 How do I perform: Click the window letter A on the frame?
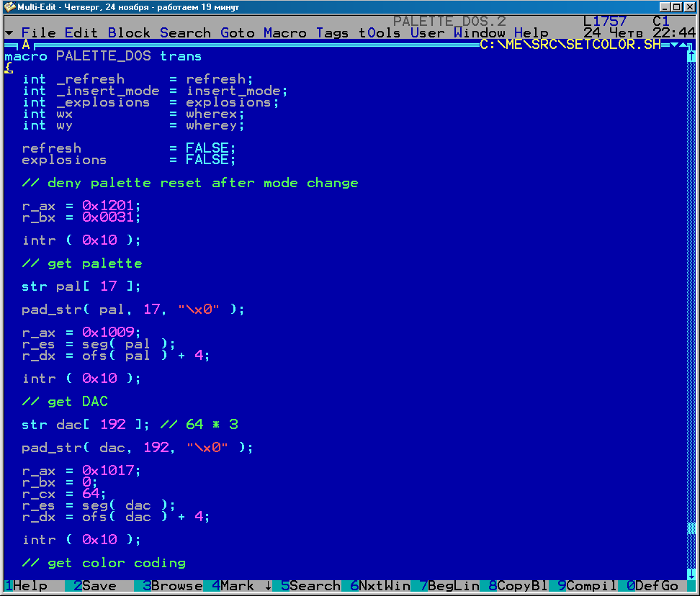point(26,45)
